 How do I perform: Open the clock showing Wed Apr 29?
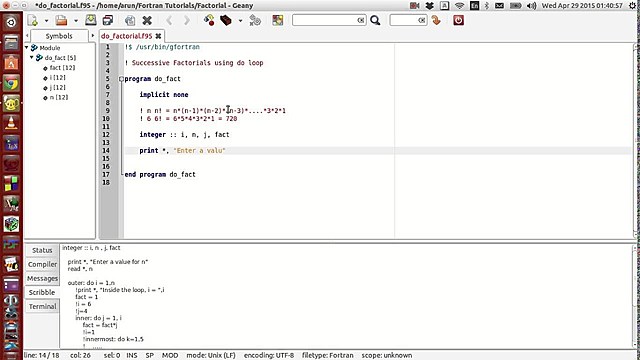point(582,6)
